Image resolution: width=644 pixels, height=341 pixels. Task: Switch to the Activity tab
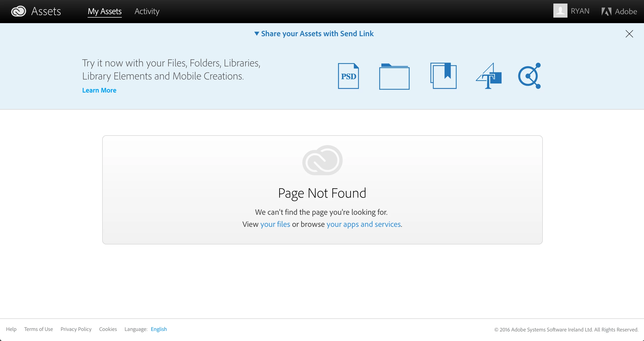tap(147, 11)
